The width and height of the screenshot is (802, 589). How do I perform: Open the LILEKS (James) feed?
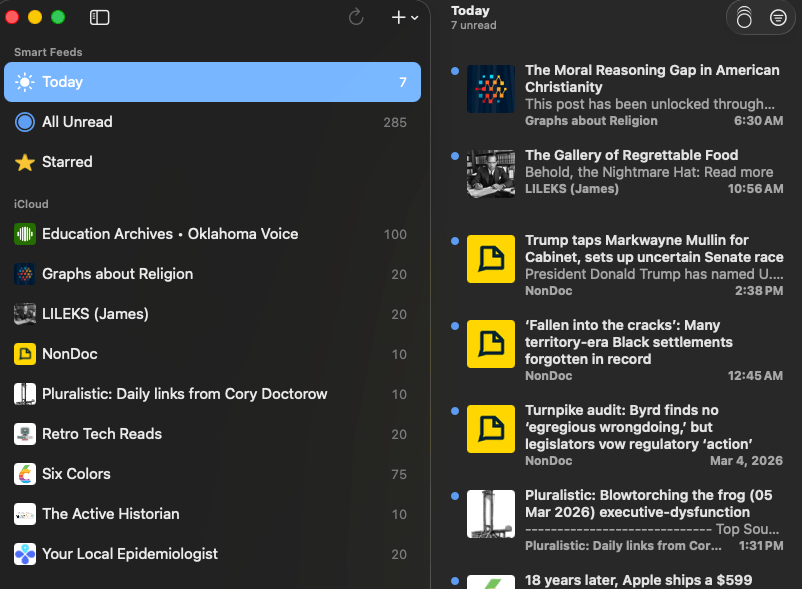[95, 314]
